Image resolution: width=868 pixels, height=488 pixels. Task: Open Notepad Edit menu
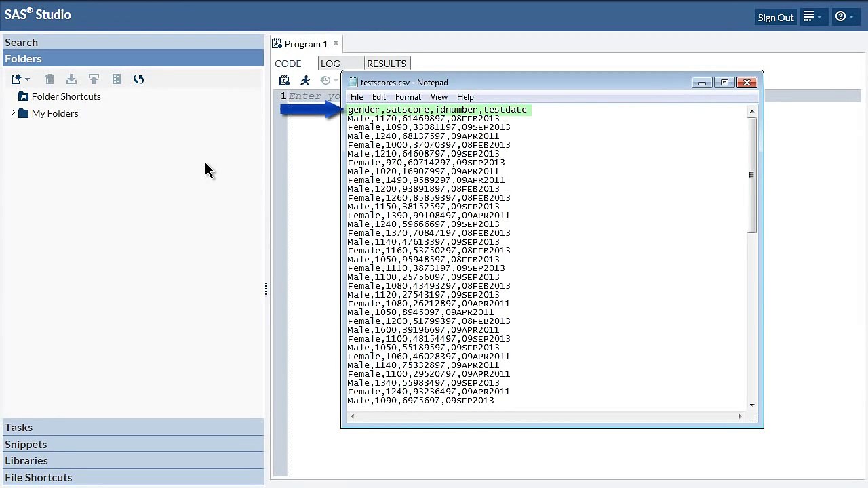[x=378, y=97]
